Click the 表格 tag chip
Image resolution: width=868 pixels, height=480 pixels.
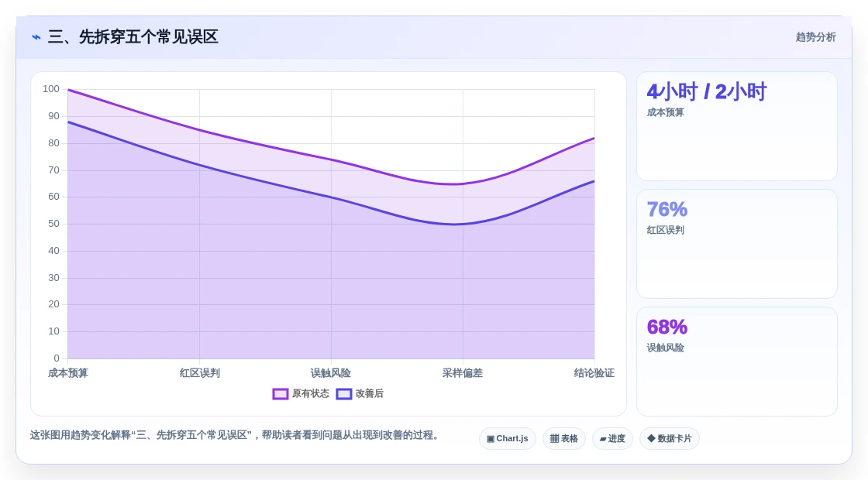(x=563, y=438)
